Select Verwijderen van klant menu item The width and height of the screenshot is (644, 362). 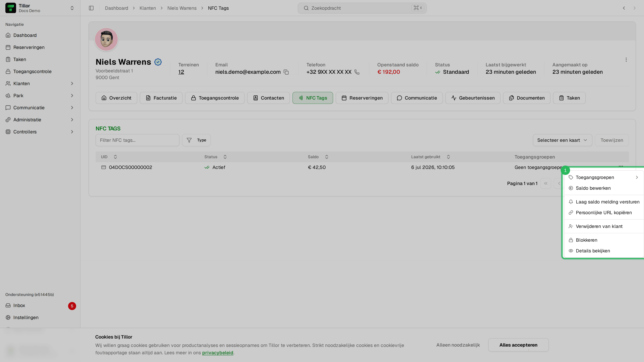click(x=604, y=226)
